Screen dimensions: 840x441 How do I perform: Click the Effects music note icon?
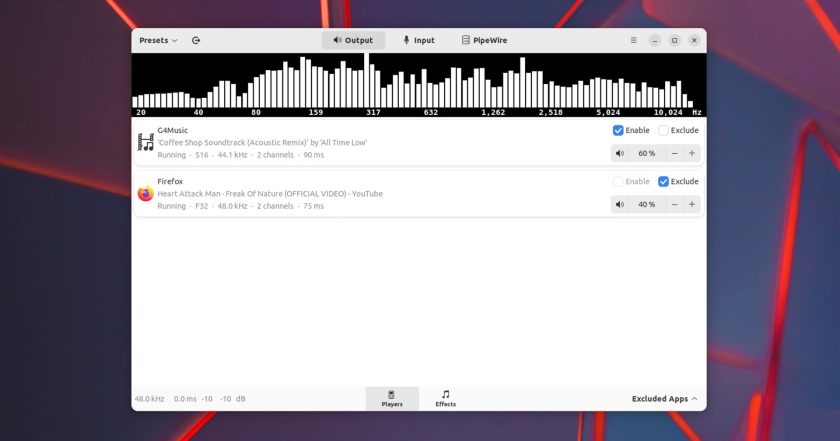445,394
